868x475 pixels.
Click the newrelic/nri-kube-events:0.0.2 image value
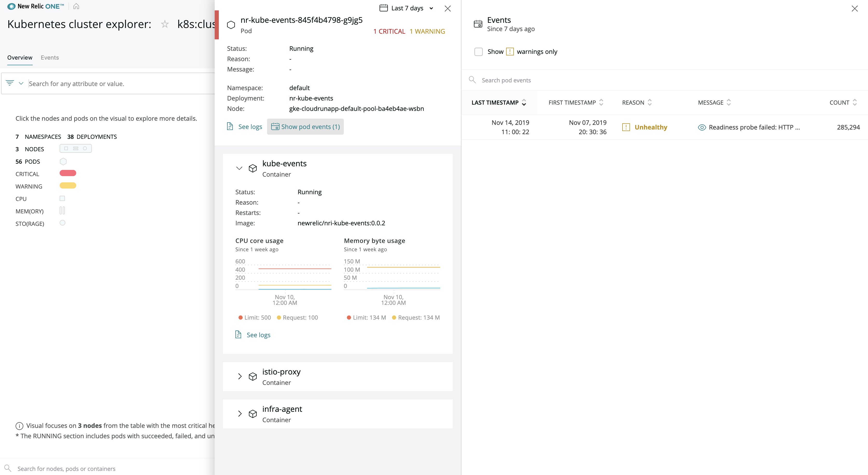(341, 223)
